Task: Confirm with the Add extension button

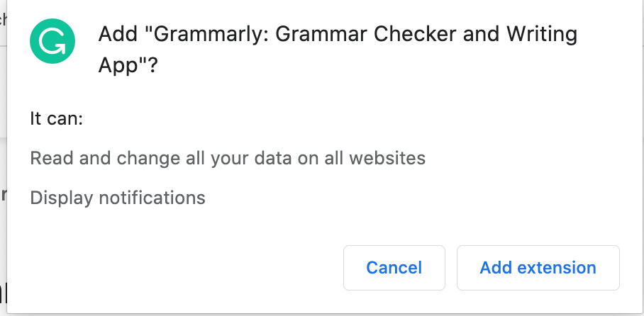Action: 538,268
